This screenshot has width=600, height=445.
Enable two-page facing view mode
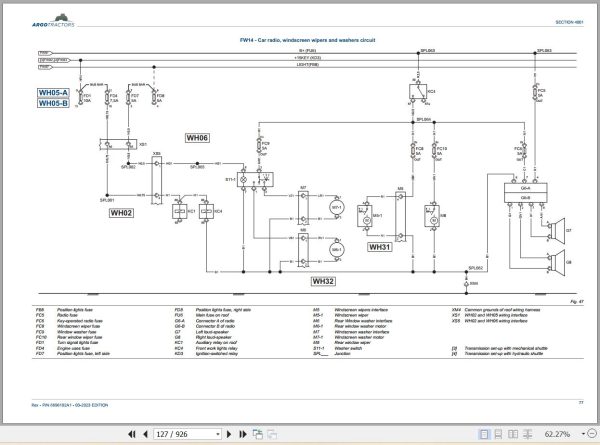pyautogui.click(x=513, y=434)
